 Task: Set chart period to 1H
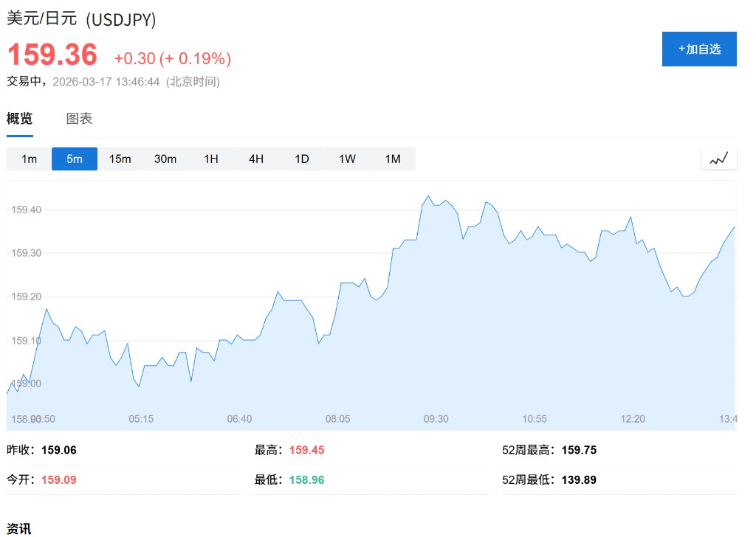coord(211,159)
